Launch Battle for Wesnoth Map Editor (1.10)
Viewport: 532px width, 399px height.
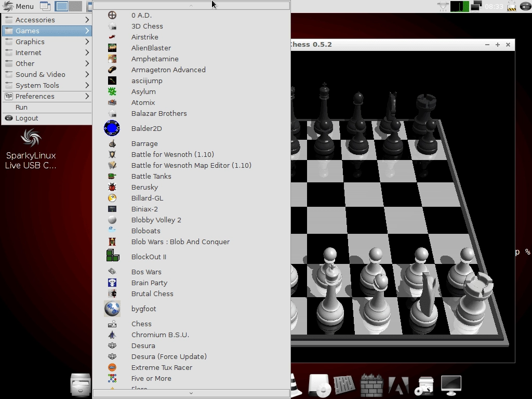(191, 165)
